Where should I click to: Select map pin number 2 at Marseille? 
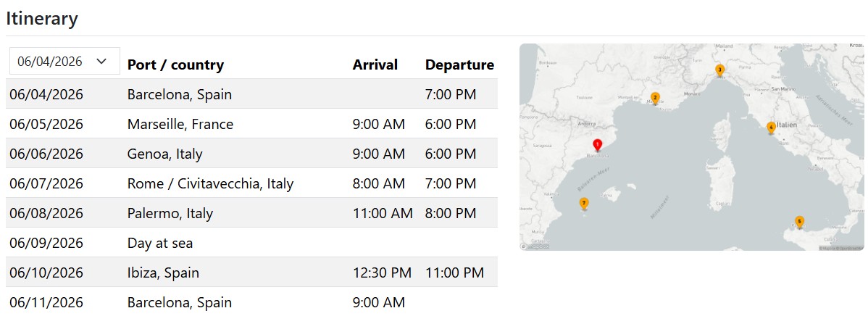pos(655,98)
